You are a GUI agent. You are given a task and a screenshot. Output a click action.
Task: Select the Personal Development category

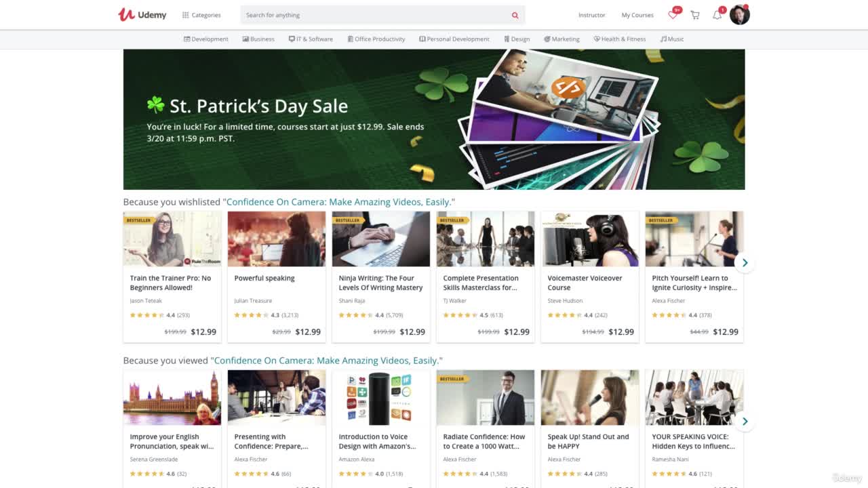tap(454, 39)
